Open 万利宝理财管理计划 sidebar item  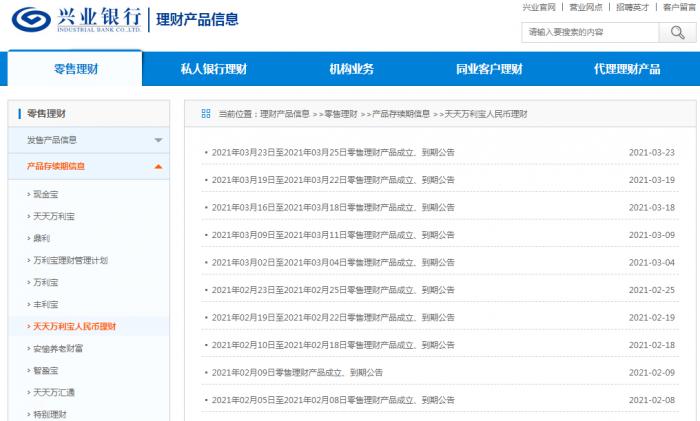[70, 260]
